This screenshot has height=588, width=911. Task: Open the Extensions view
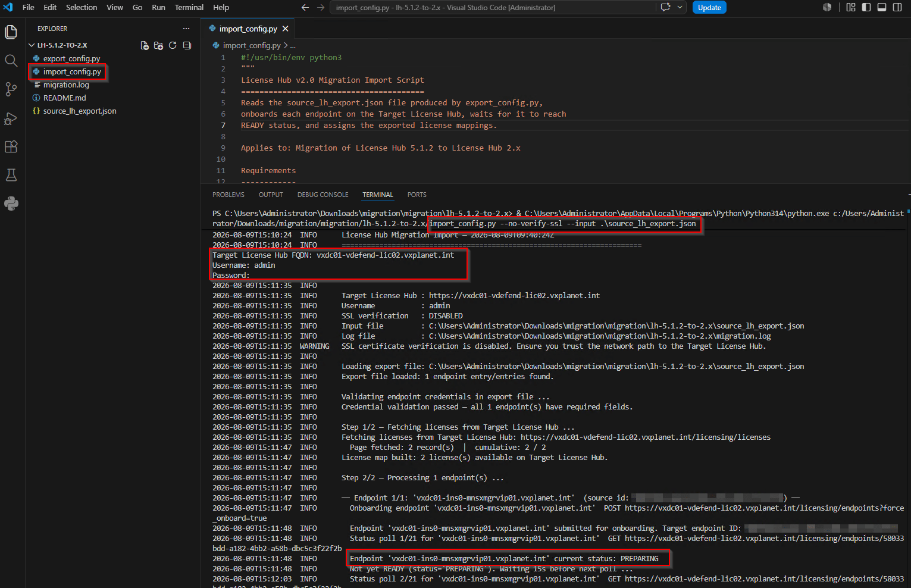click(11, 146)
